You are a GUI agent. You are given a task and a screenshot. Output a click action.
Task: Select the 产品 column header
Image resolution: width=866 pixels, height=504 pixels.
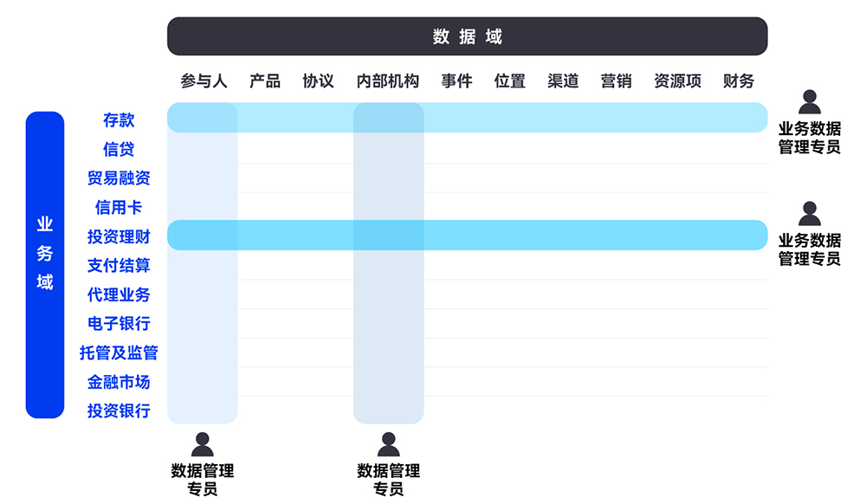pos(265,81)
